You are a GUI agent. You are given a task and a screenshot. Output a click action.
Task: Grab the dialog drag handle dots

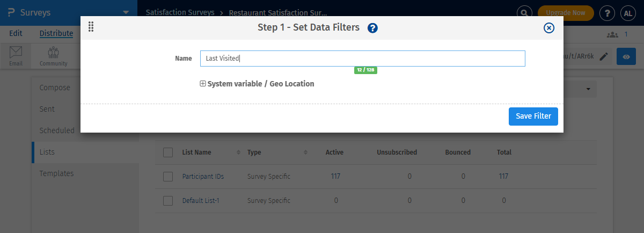tap(91, 27)
